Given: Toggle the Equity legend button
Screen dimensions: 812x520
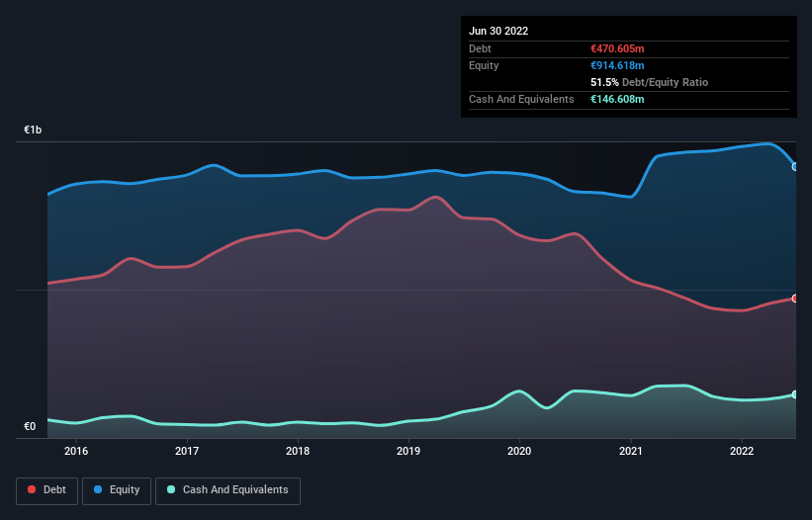Looking at the screenshot, I should pos(117,490).
